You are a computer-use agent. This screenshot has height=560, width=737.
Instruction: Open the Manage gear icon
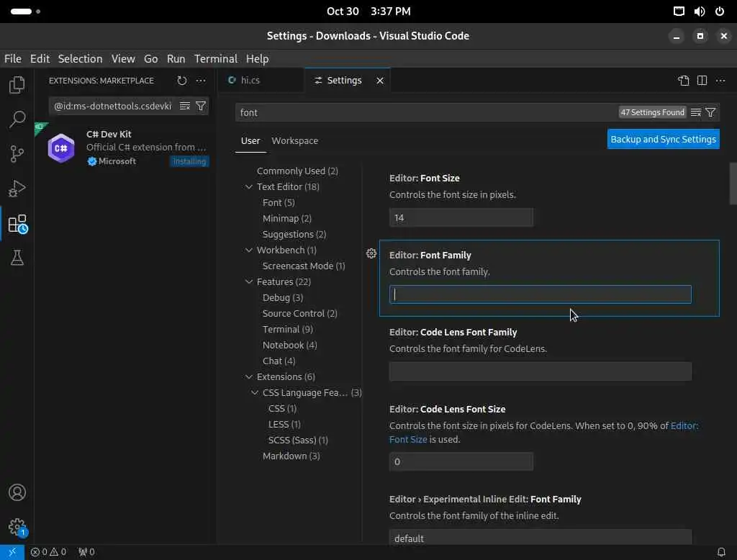tap(17, 527)
